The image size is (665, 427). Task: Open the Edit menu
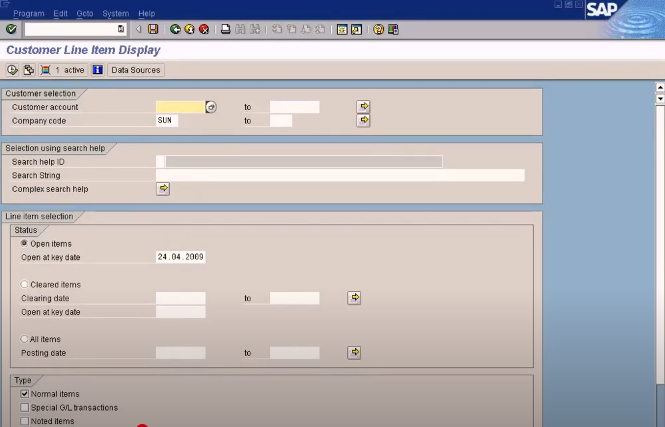pyautogui.click(x=60, y=14)
